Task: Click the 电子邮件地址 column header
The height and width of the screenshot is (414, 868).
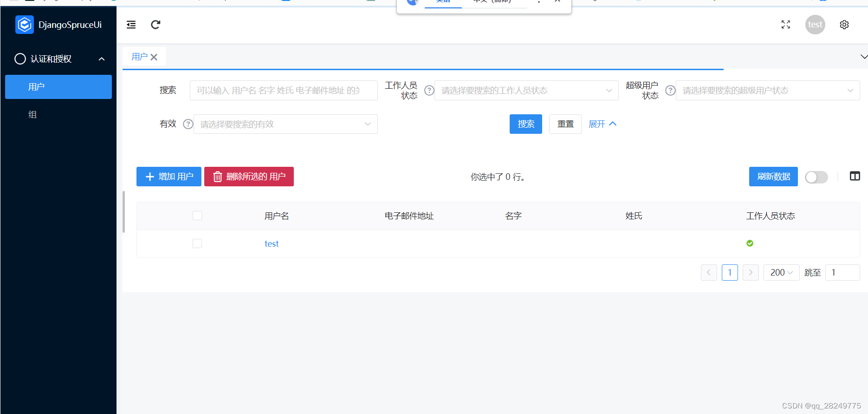Action: click(x=409, y=216)
